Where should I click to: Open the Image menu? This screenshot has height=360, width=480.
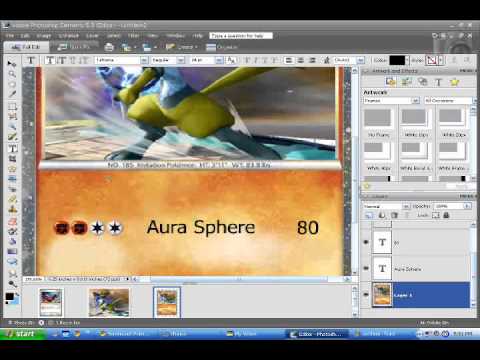tap(44, 35)
